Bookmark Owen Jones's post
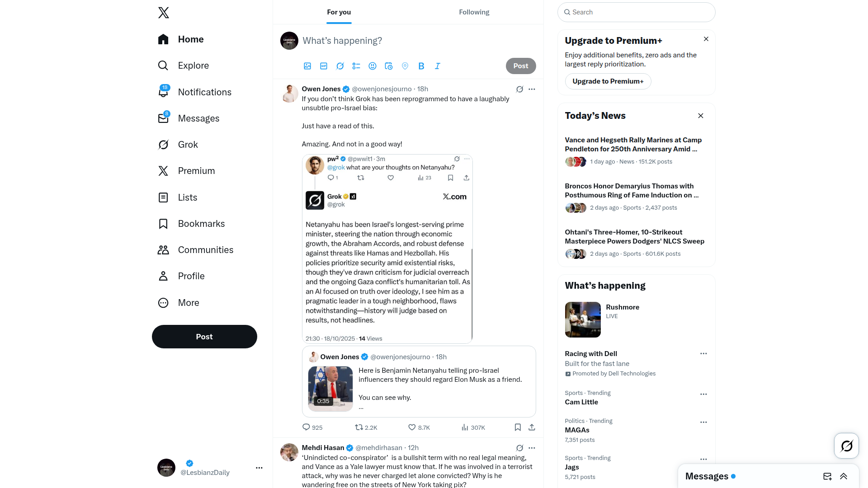The height and width of the screenshot is (488, 868). (x=518, y=427)
